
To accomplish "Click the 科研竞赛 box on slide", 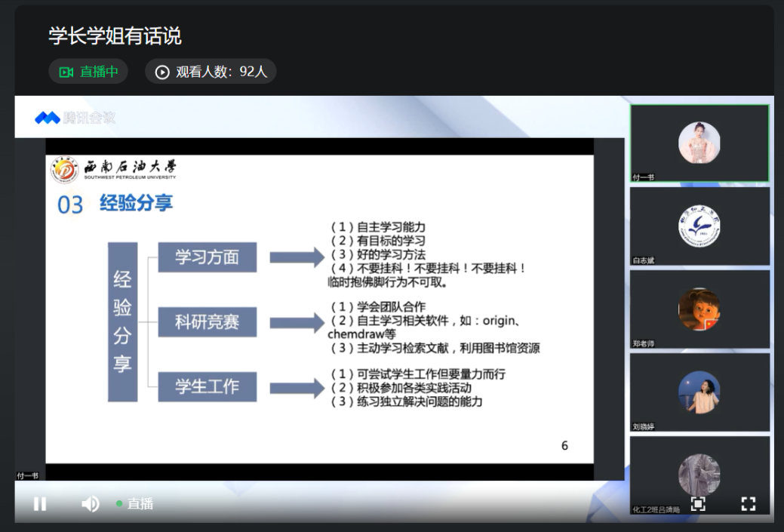I will pyautogui.click(x=207, y=322).
